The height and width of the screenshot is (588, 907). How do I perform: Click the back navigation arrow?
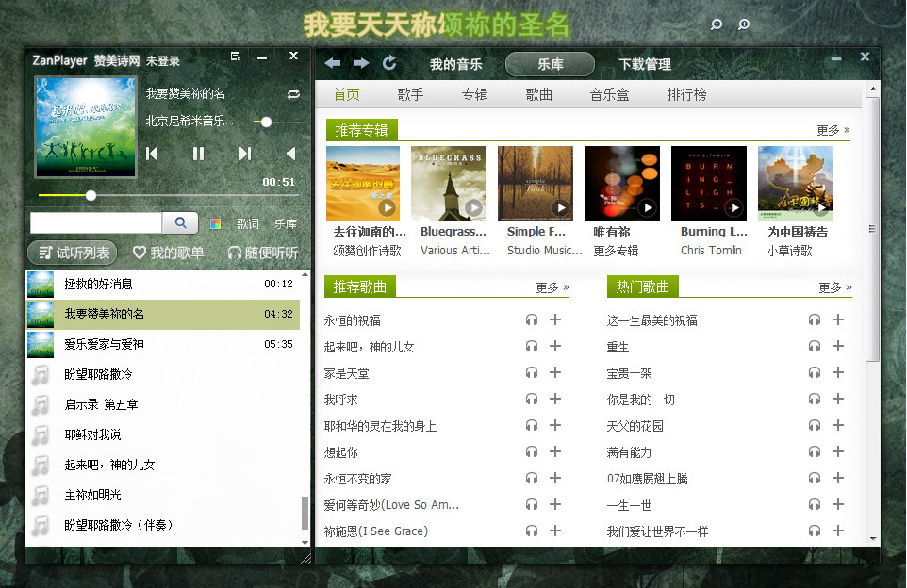(332, 64)
